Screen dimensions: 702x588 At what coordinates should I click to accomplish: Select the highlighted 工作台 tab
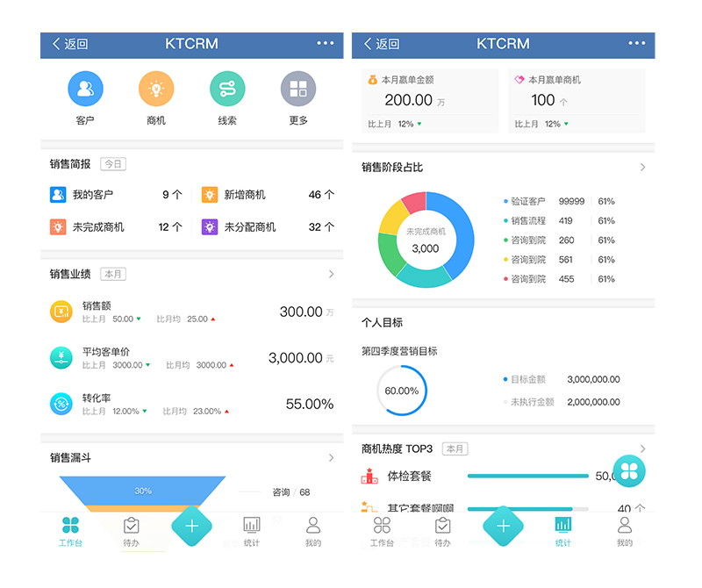coord(71,530)
